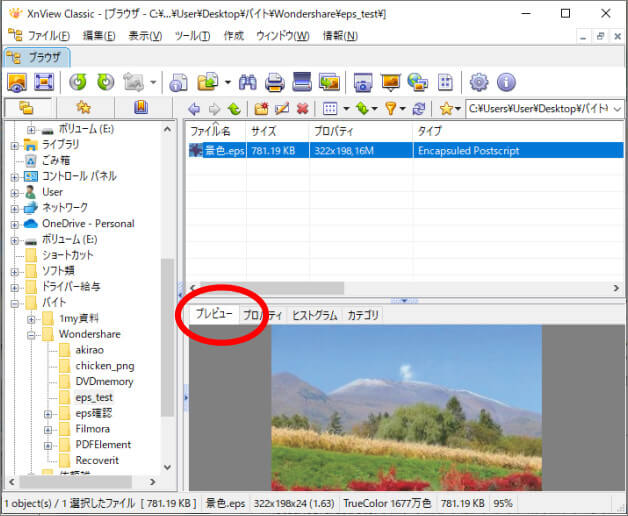Screen dimensions: 628x516
Task: Rotate image left with green counterclockwise arrow
Action: 78,83
